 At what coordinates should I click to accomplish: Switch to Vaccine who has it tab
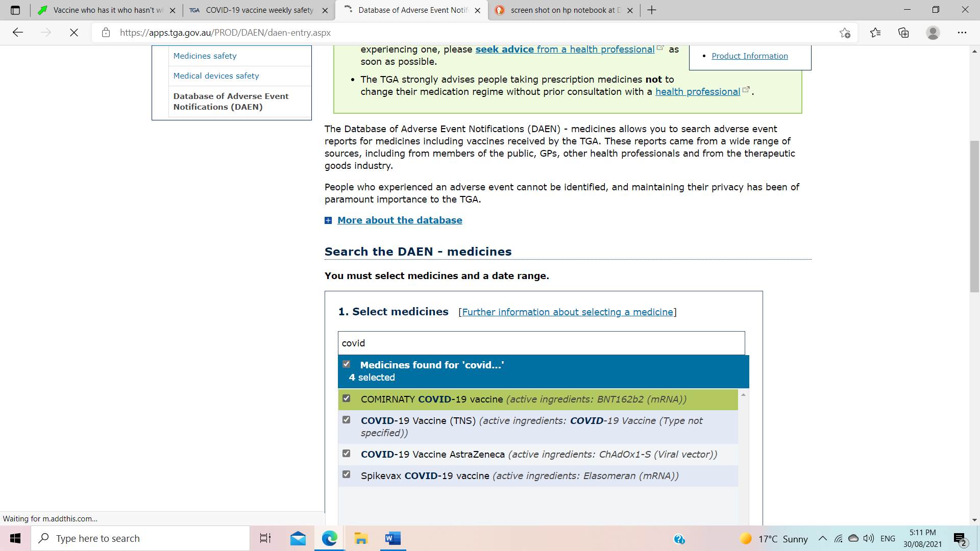point(107,10)
